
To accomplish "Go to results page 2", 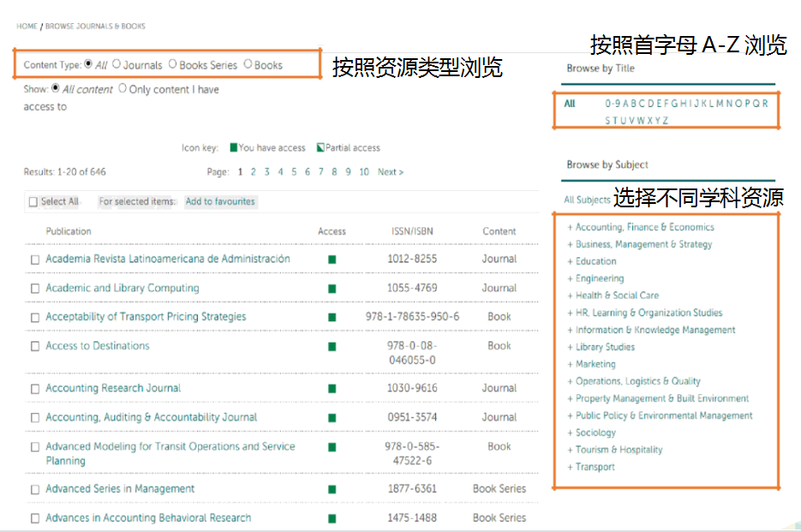I will click(254, 172).
